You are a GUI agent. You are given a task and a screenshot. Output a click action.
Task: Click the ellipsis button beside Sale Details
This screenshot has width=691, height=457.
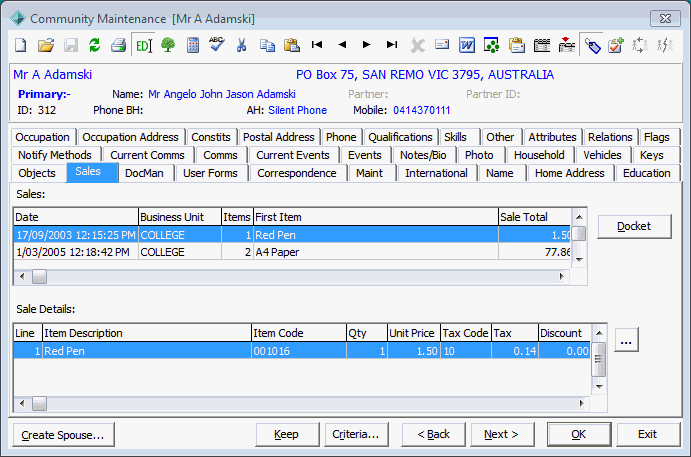[x=626, y=340]
